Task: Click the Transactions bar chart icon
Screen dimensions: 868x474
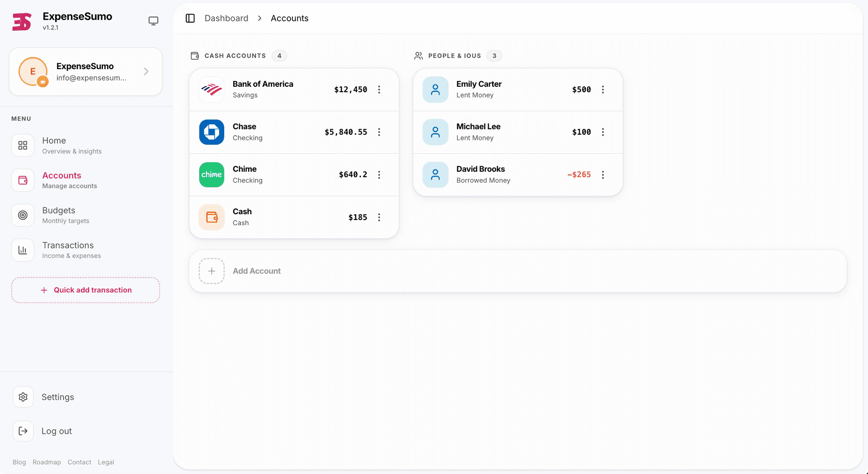Action: click(23, 250)
